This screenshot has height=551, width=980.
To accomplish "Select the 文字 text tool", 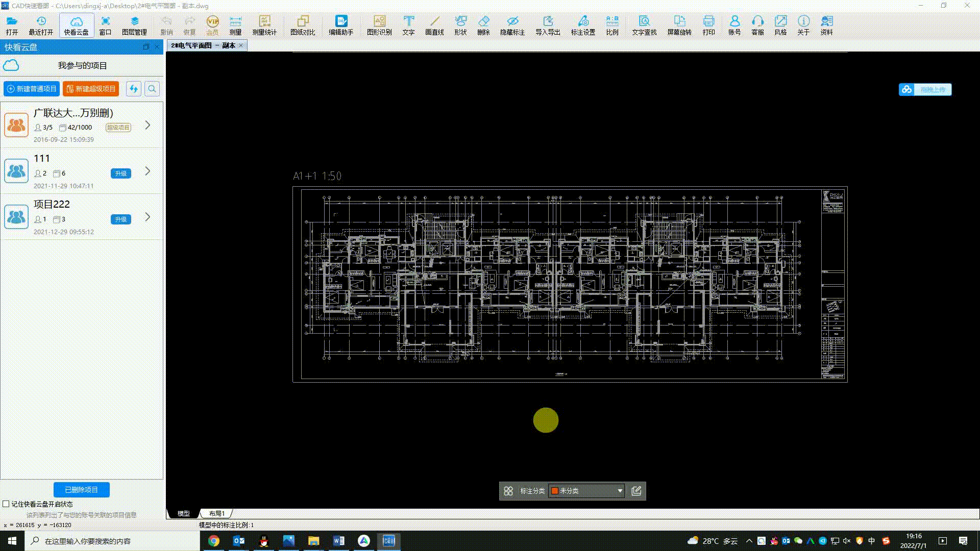I will pos(408,25).
